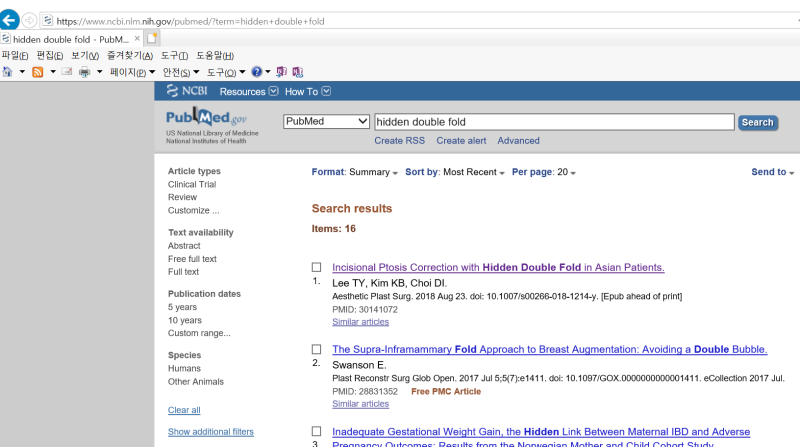The image size is (800, 447).
Task: Click the NCBI logo in the header
Action: [187, 91]
